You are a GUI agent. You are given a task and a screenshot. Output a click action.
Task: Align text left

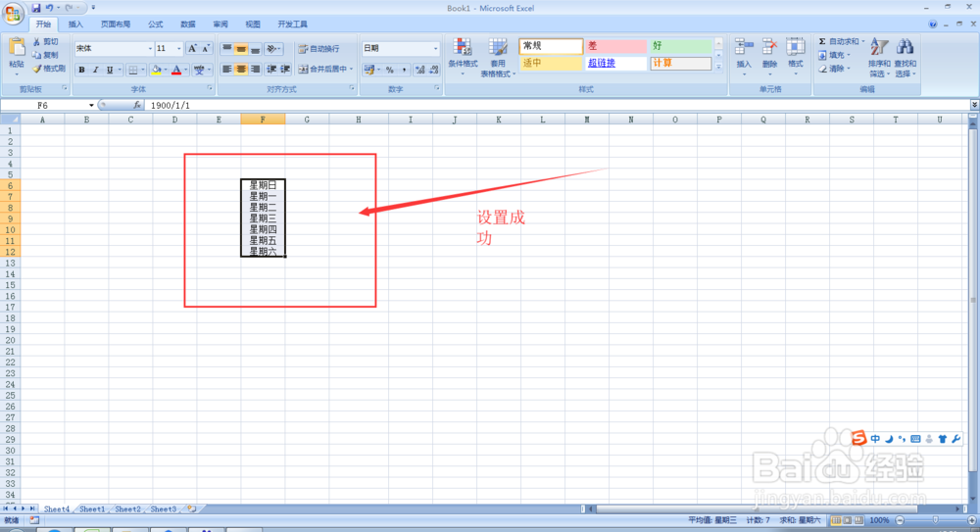pos(227,69)
